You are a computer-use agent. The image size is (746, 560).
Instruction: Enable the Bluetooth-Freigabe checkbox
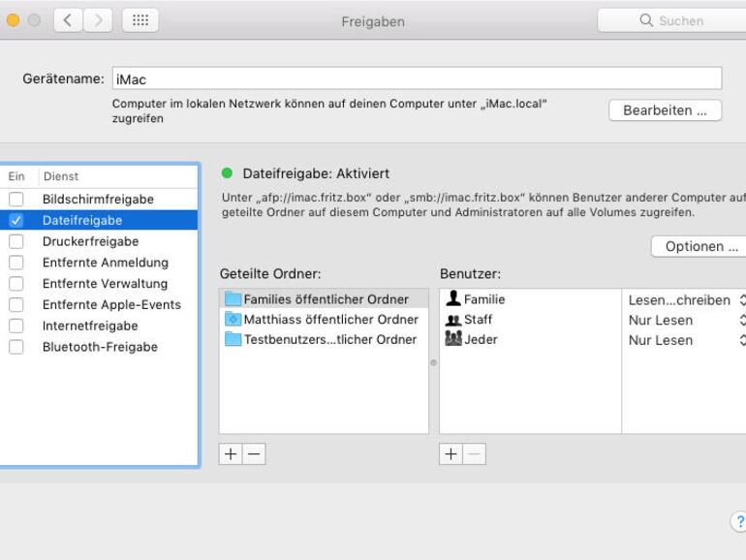point(16,347)
